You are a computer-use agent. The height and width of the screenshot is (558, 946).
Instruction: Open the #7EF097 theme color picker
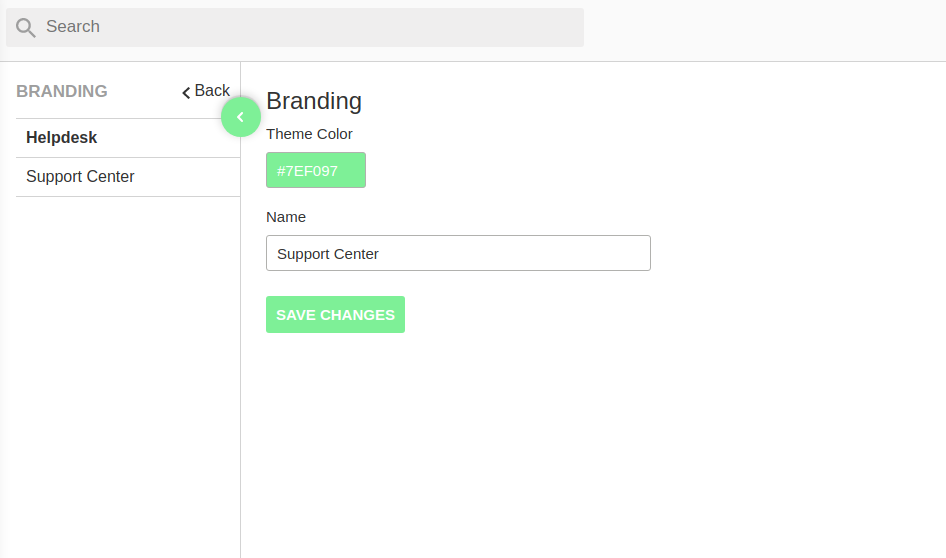tap(316, 170)
